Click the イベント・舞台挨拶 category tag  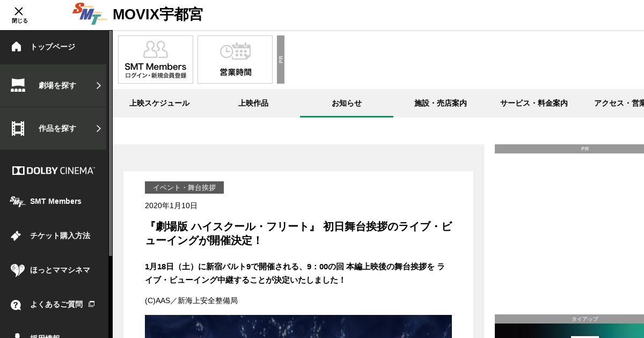tap(184, 188)
